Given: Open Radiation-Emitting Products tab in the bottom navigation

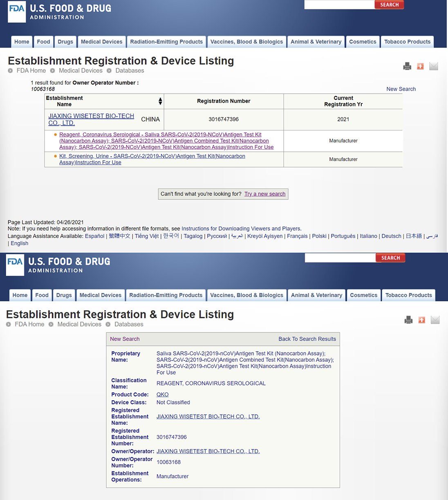Looking at the screenshot, I should pos(166,295).
